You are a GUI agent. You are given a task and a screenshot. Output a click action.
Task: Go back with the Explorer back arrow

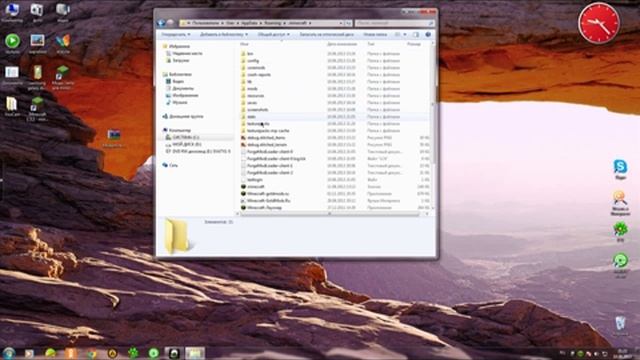(x=161, y=23)
